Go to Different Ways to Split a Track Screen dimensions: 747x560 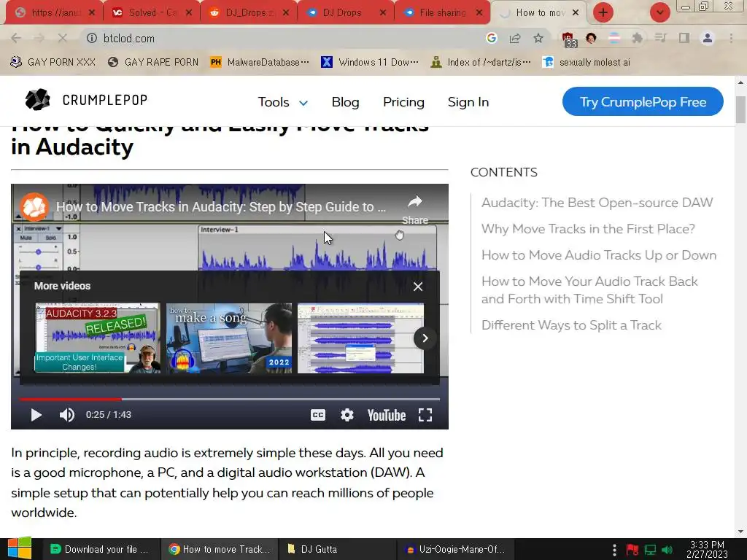pyautogui.click(x=571, y=324)
